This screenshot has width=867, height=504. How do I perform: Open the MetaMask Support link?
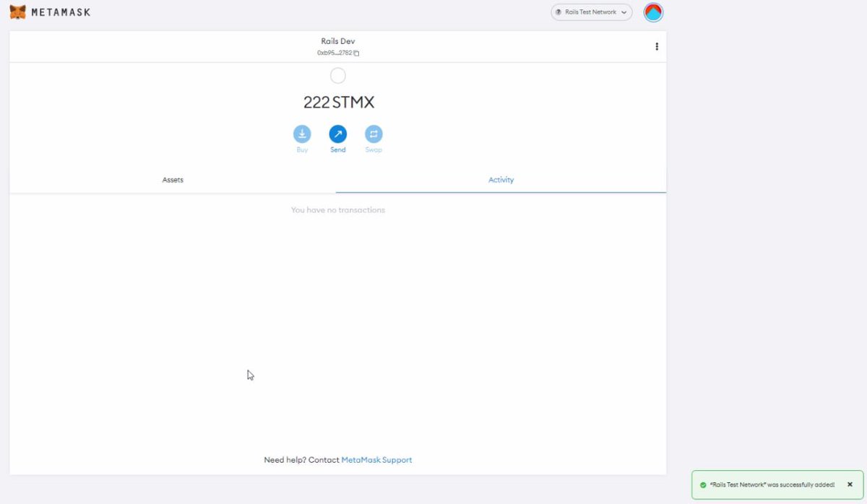376,460
